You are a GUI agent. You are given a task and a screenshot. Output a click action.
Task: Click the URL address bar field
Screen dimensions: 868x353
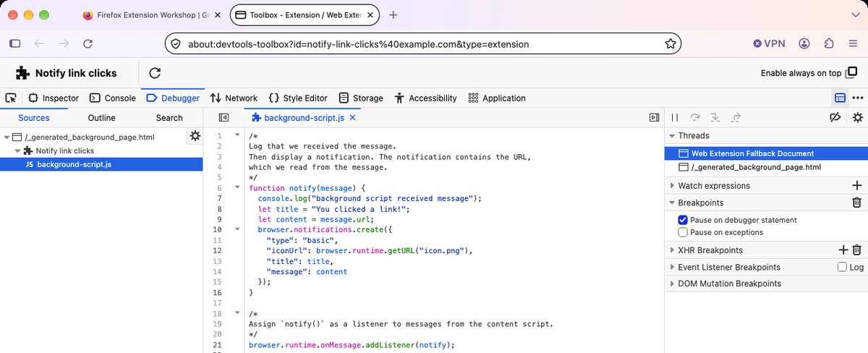[x=423, y=44]
